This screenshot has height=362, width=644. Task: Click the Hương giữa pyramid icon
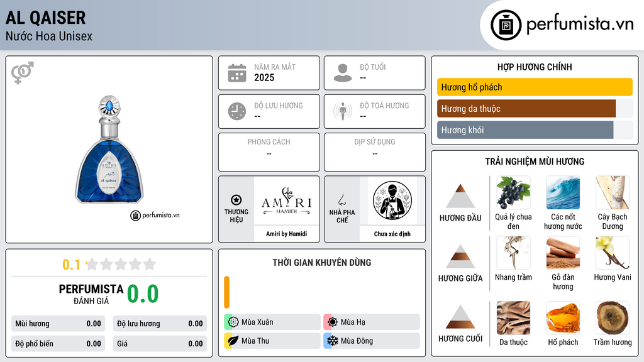tap(460, 256)
